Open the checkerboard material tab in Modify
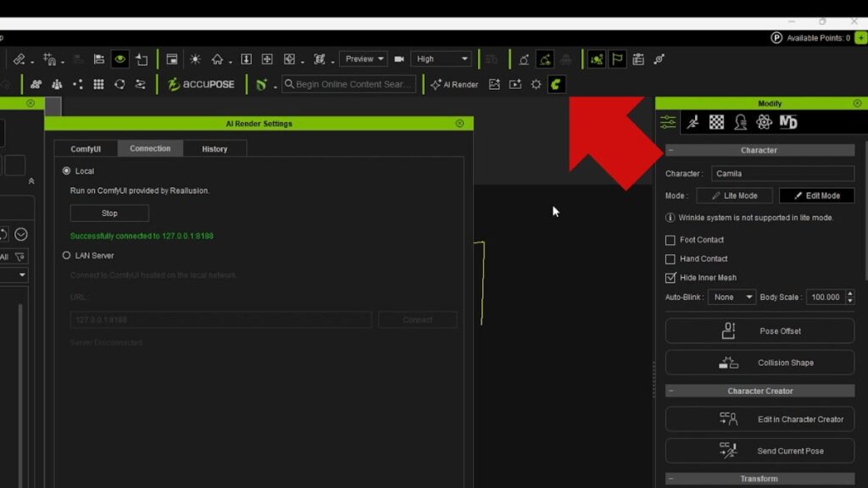868x488 pixels. pyautogui.click(x=716, y=122)
